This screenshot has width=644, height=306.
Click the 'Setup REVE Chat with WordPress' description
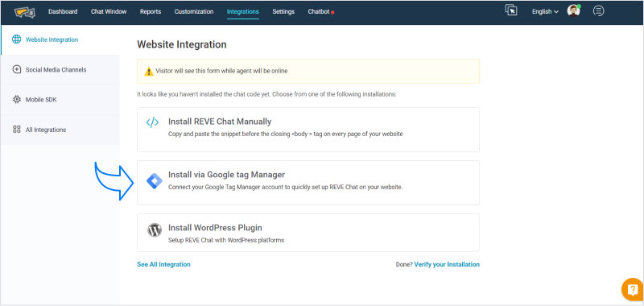coord(226,240)
